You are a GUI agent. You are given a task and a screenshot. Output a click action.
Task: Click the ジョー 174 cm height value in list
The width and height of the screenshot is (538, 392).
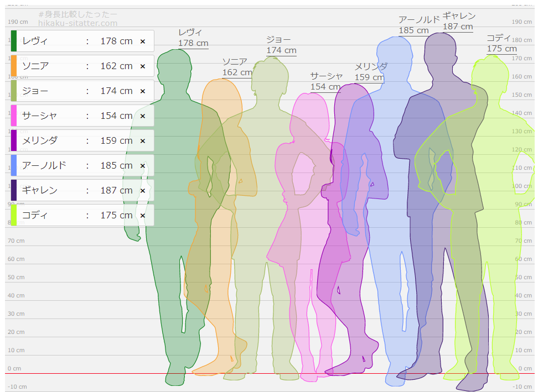(116, 91)
